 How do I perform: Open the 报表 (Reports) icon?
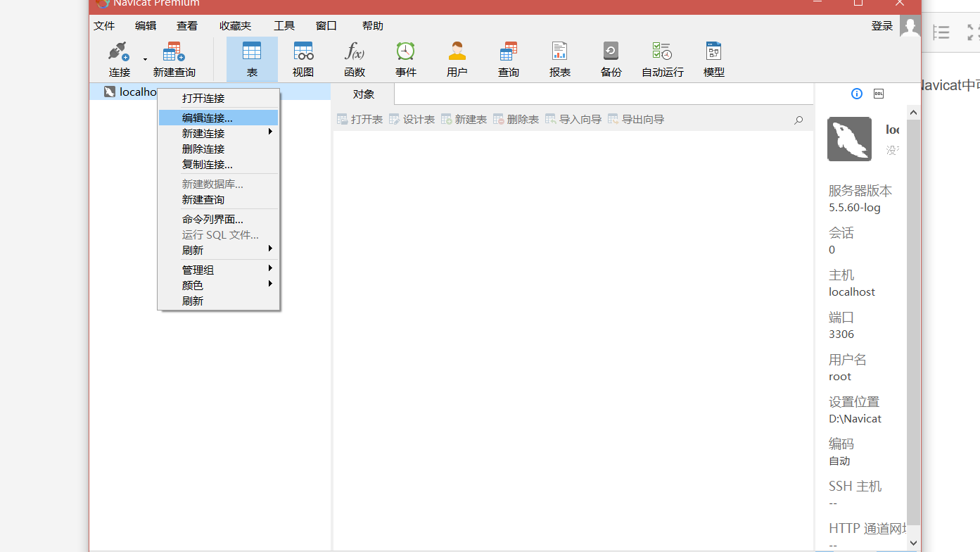click(x=559, y=58)
